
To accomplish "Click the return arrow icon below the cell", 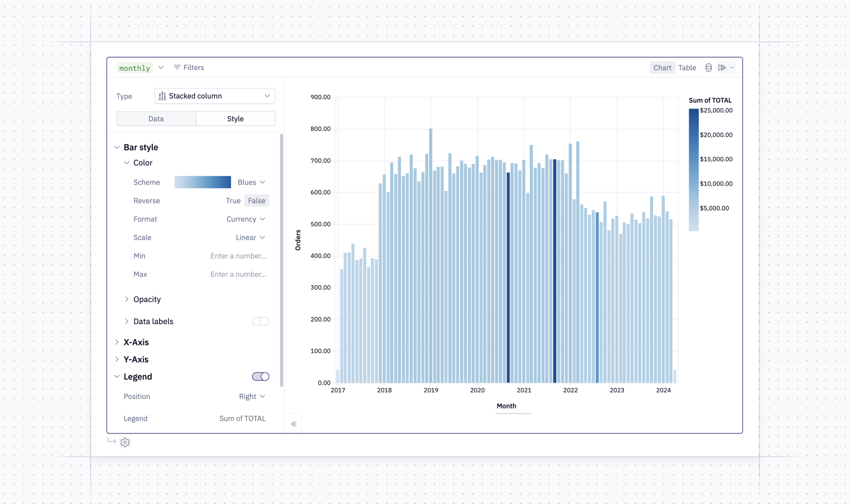I will (x=111, y=441).
